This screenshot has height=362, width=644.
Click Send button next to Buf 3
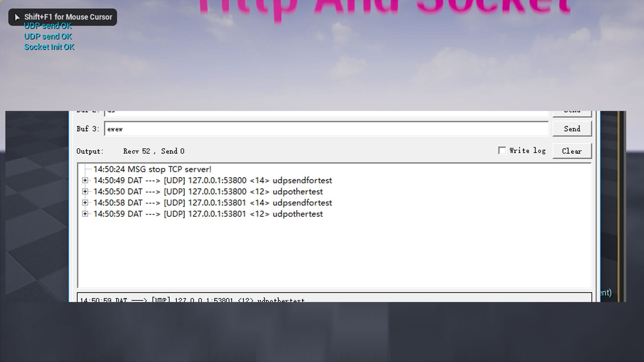(x=572, y=129)
